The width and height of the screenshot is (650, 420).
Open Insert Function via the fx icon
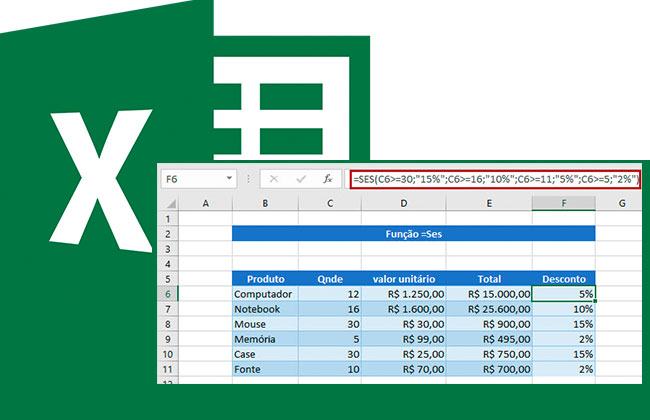[x=327, y=179]
